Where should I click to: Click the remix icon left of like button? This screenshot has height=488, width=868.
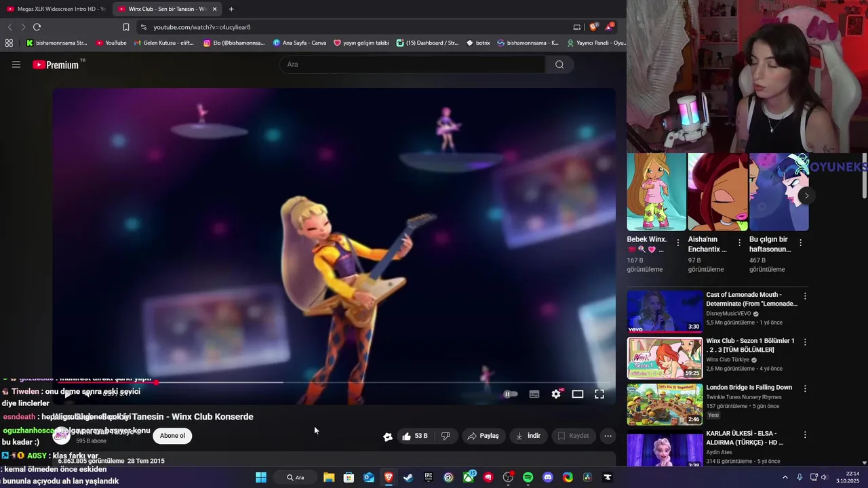click(387, 436)
